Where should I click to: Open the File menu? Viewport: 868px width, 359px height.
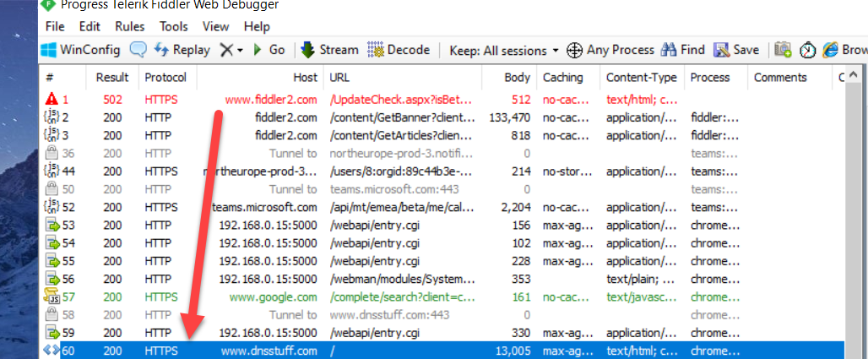click(54, 26)
